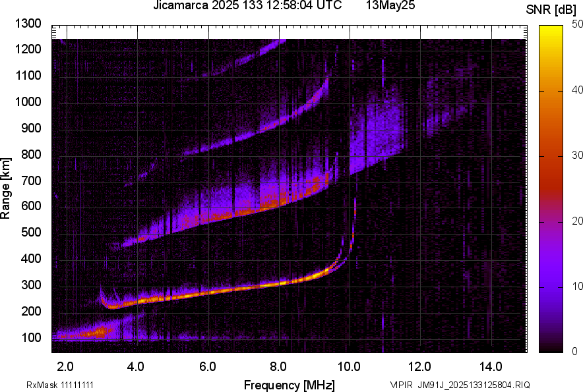
Task: Click the RxMask 11111111 footer text
Action: (x=60, y=385)
